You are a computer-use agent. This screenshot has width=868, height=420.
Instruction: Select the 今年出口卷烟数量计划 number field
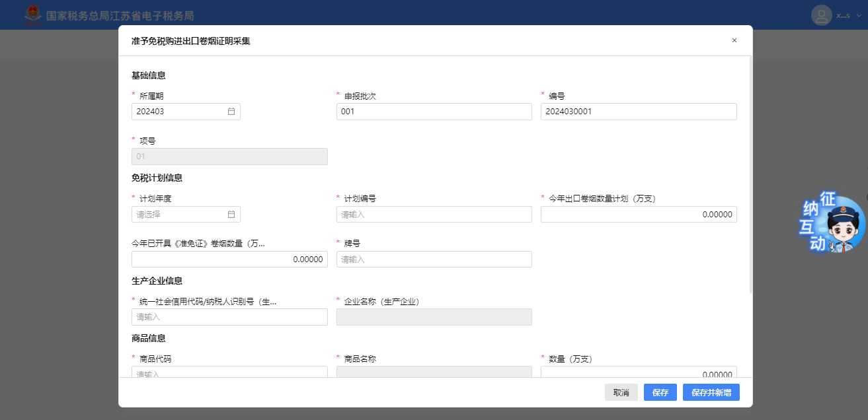point(638,215)
